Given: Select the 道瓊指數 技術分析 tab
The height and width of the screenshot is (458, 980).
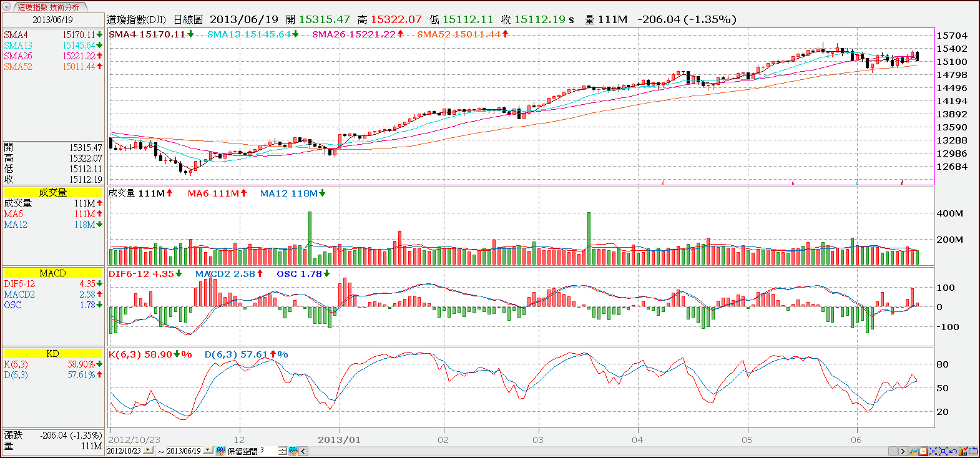Looking at the screenshot, I should (x=48, y=7).
